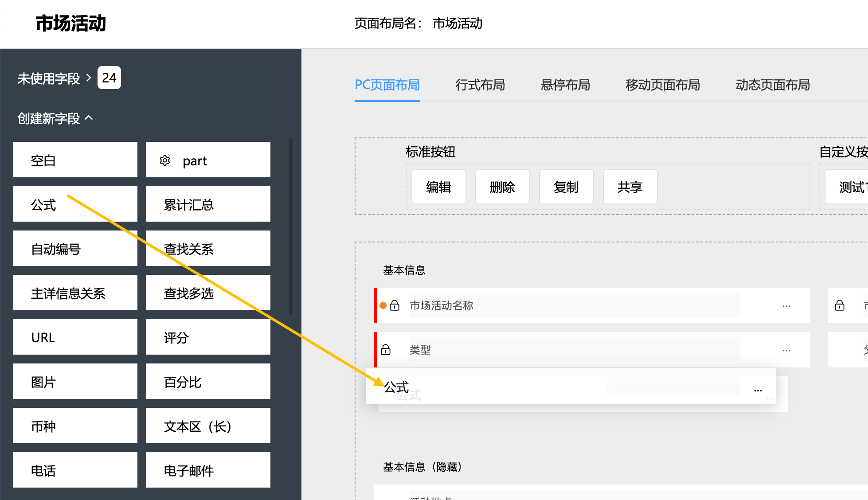The height and width of the screenshot is (500, 868).
Task: Click the 共享 button
Action: (630, 187)
